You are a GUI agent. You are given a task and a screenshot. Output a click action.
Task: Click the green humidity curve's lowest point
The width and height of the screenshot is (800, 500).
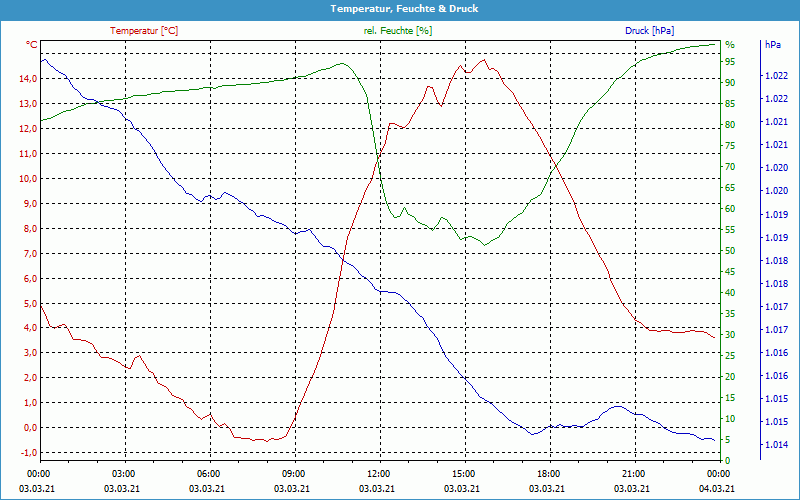pos(484,245)
